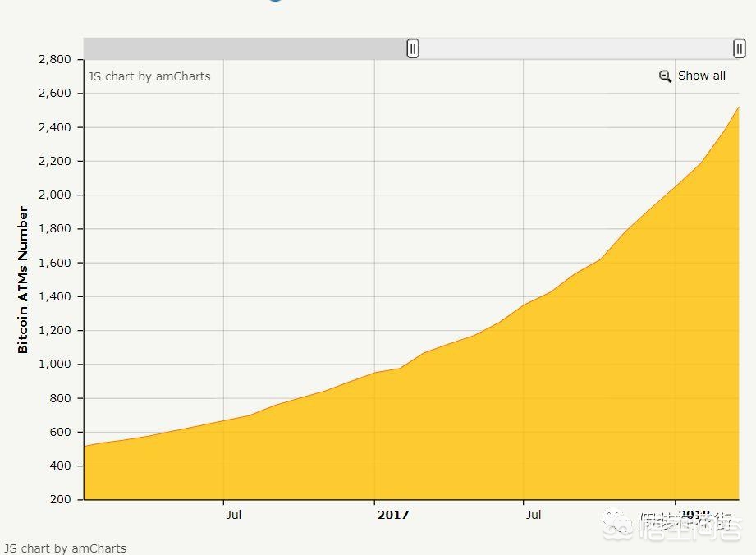The width and height of the screenshot is (756, 555).
Task: Click the 600 value axis label
Action: [60, 432]
